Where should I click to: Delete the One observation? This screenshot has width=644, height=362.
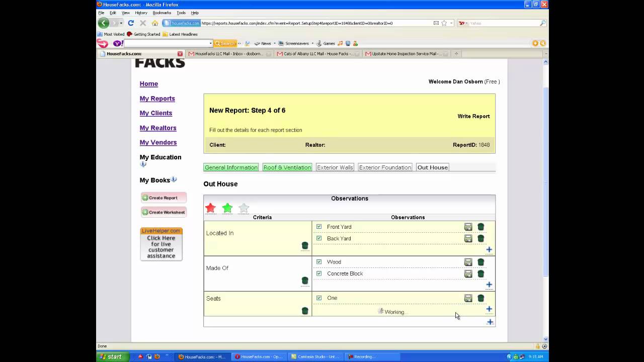(480, 298)
